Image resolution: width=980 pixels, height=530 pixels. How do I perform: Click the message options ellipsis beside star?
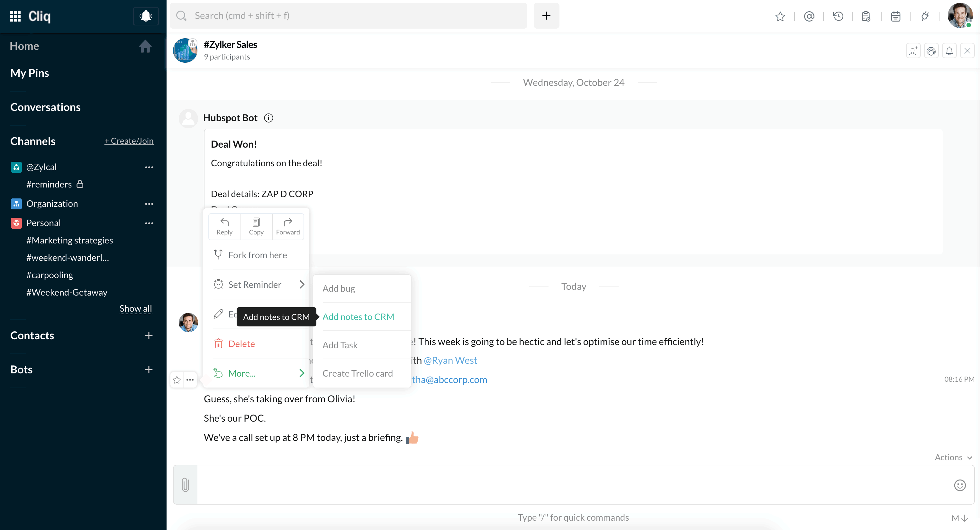[x=190, y=380]
